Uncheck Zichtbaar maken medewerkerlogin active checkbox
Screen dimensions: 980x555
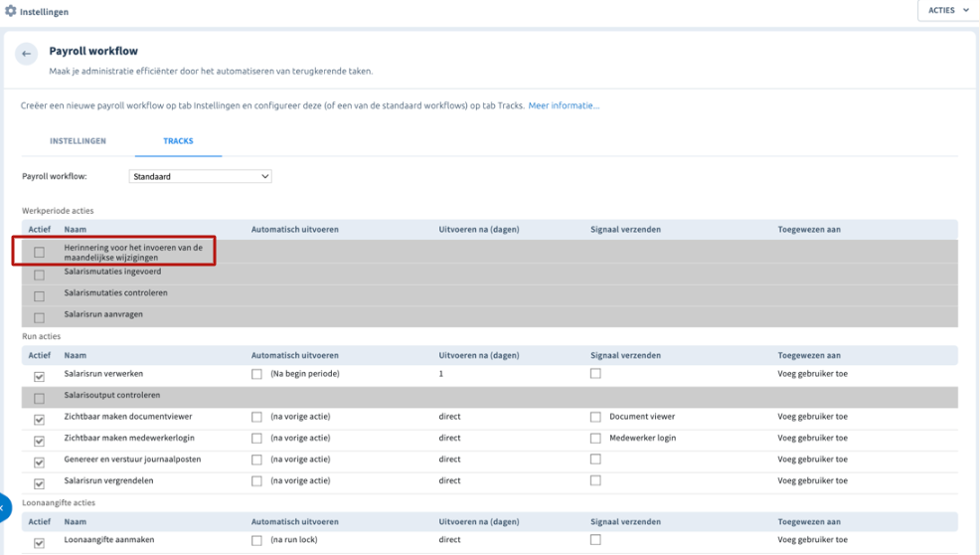(x=40, y=442)
